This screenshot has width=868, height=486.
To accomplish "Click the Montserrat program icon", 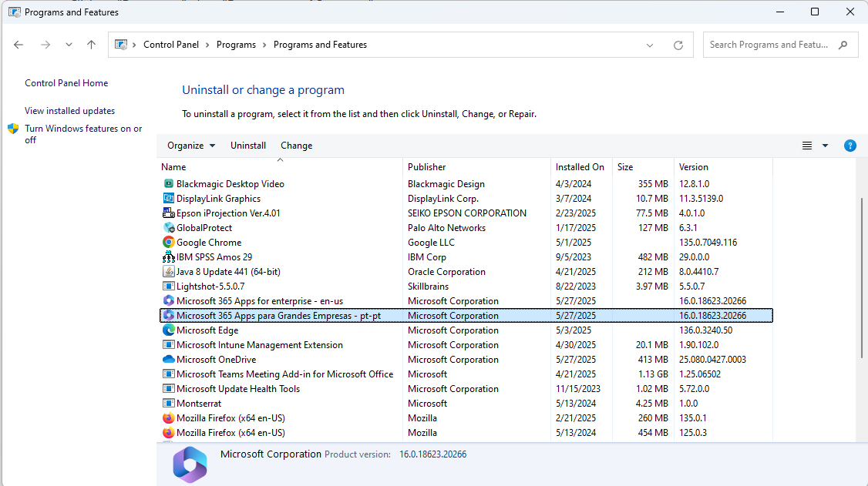I will (x=168, y=404).
